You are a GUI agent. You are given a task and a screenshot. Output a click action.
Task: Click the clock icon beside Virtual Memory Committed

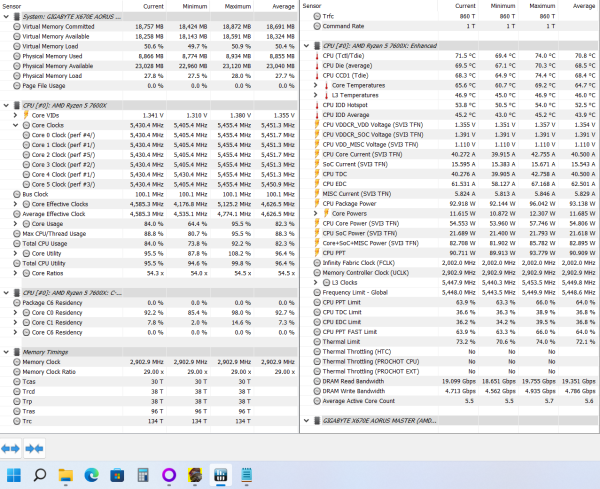click(x=16, y=26)
